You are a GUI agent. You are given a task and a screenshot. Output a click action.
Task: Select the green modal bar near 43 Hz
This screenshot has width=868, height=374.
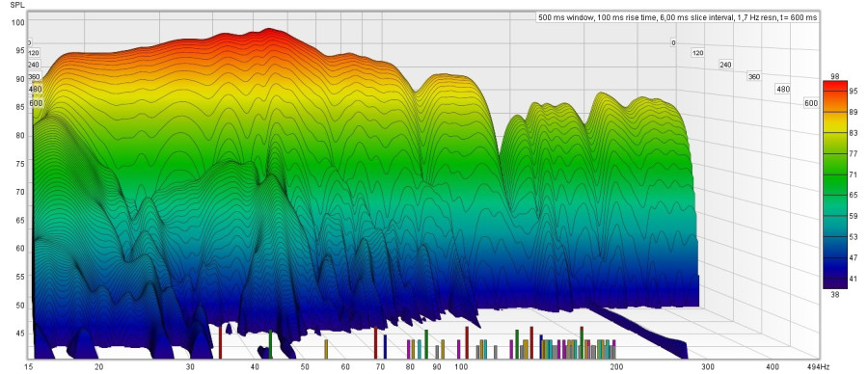pos(270,344)
